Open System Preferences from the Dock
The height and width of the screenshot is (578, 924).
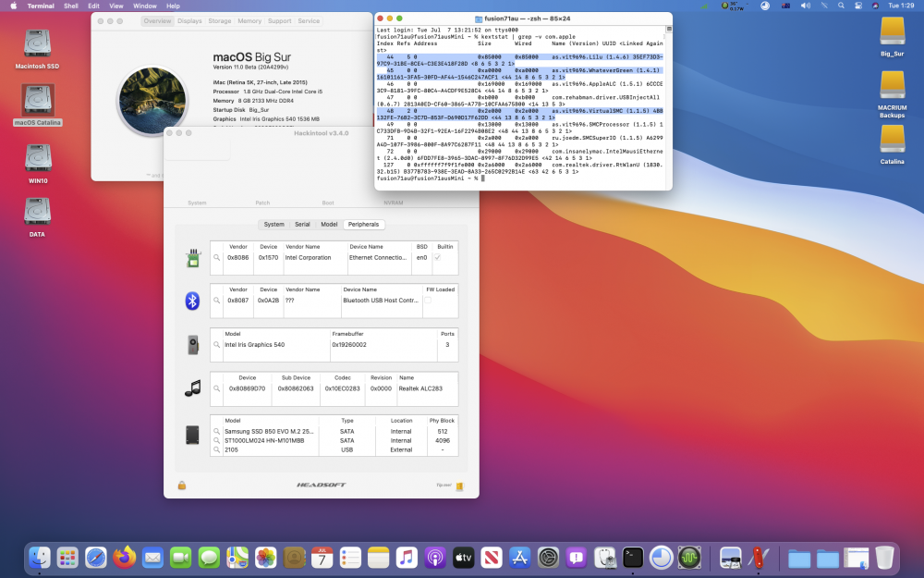pos(548,558)
